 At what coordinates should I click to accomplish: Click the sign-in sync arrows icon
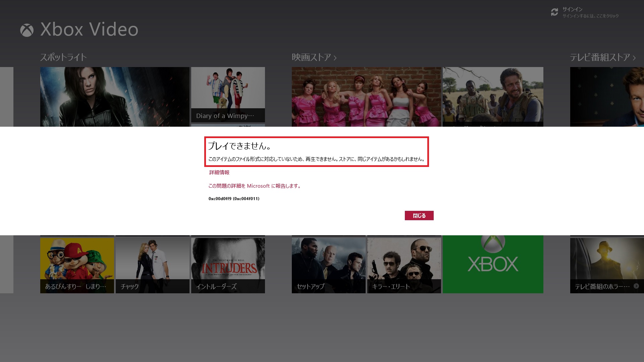[x=554, y=12]
